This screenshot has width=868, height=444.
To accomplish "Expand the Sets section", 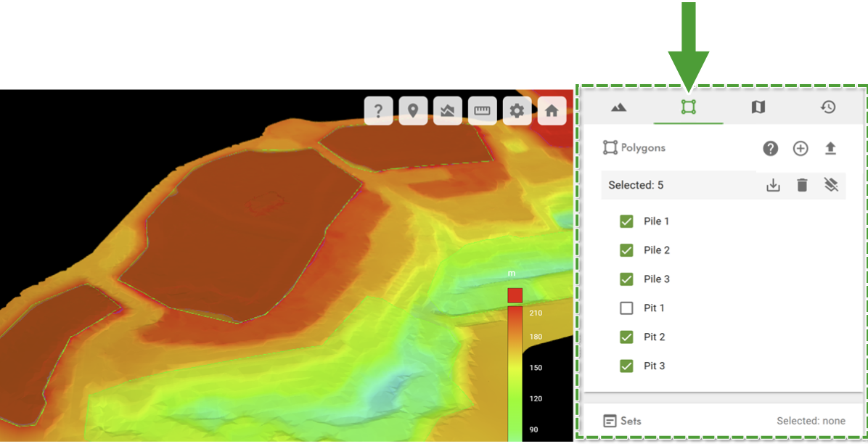I will point(724,421).
